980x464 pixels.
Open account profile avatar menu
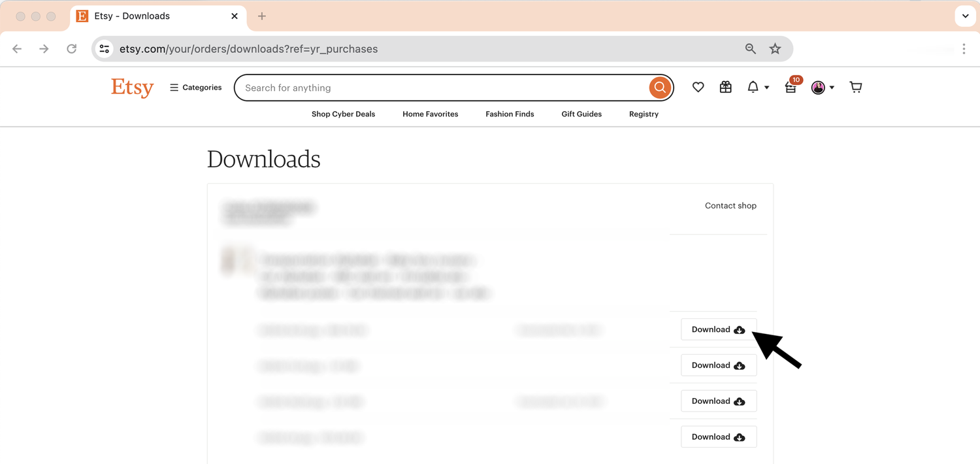823,88
